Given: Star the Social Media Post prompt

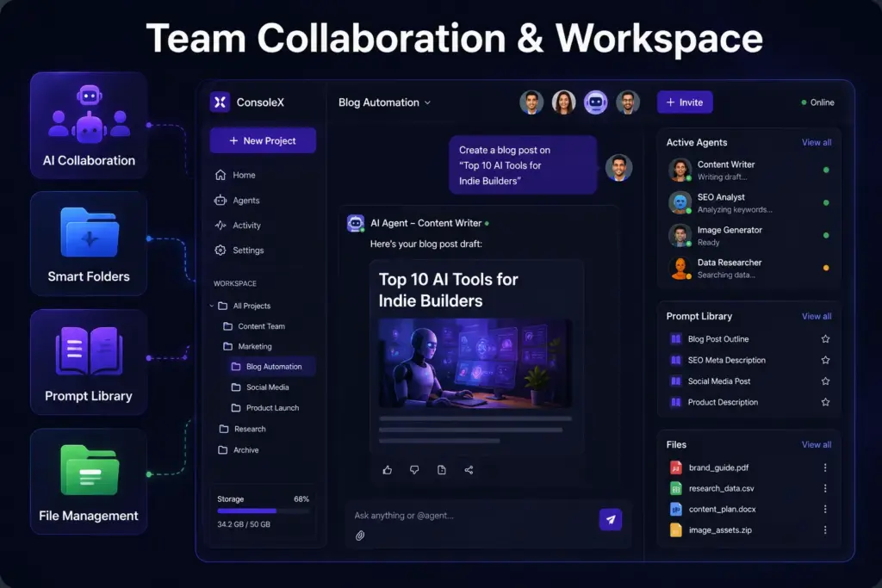Looking at the screenshot, I should click(x=825, y=381).
